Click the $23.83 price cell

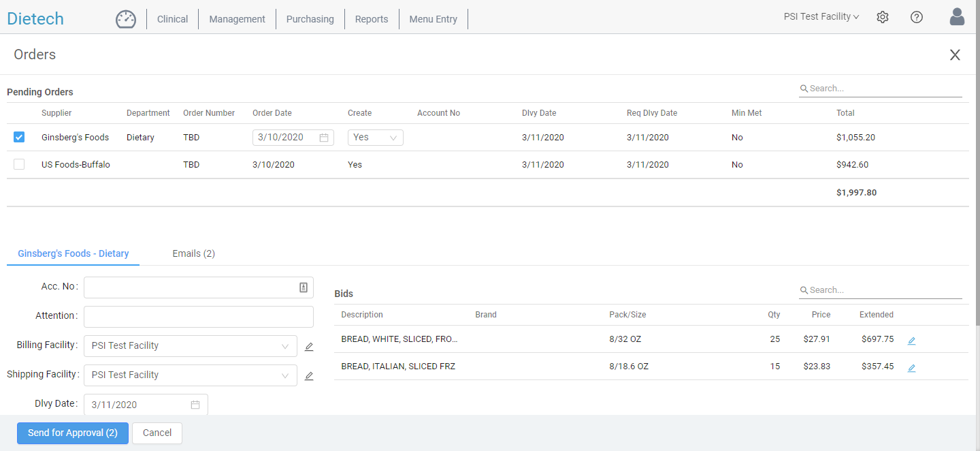click(817, 367)
